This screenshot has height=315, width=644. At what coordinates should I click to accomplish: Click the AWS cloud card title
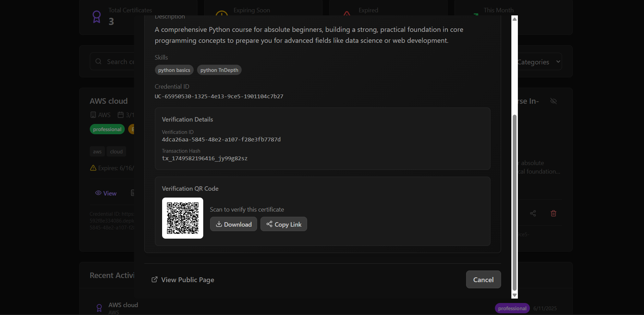pyautogui.click(x=109, y=101)
